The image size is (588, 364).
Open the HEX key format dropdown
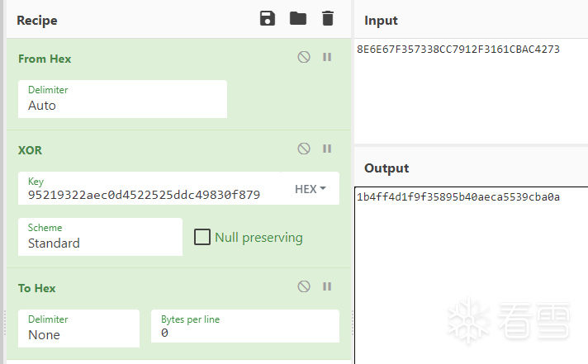click(311, 188)
